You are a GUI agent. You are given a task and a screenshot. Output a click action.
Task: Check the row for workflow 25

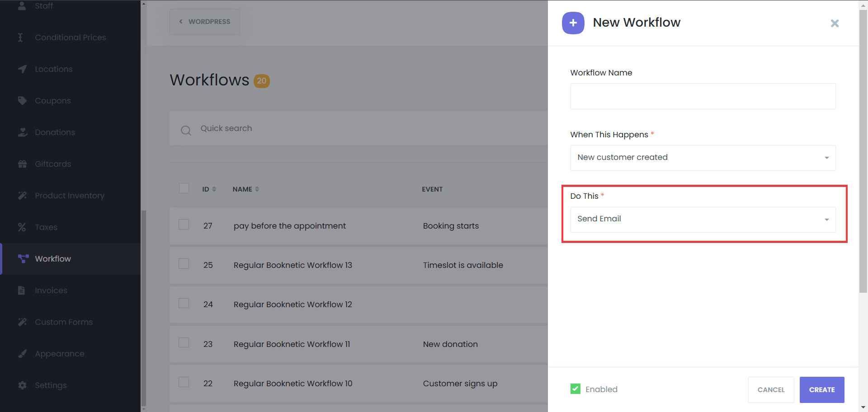(x=184, y=264)
